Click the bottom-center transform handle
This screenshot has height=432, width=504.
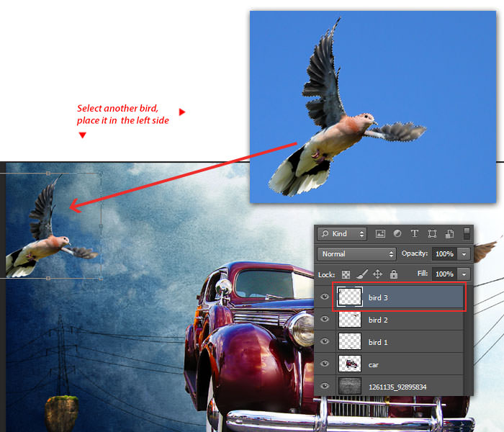[48, 278]
